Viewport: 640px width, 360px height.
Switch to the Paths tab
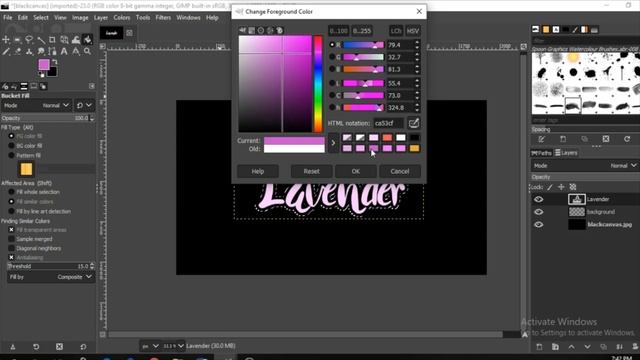pos(542,153)
